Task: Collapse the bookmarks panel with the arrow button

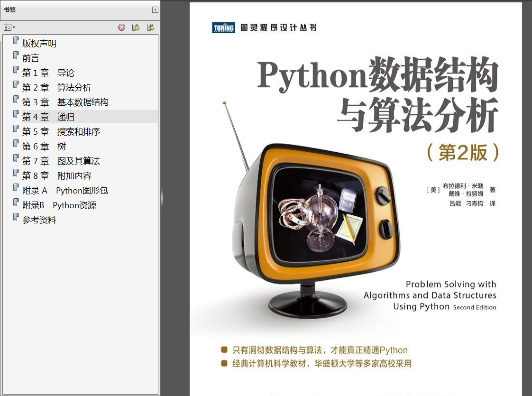Action: (155, 10)
